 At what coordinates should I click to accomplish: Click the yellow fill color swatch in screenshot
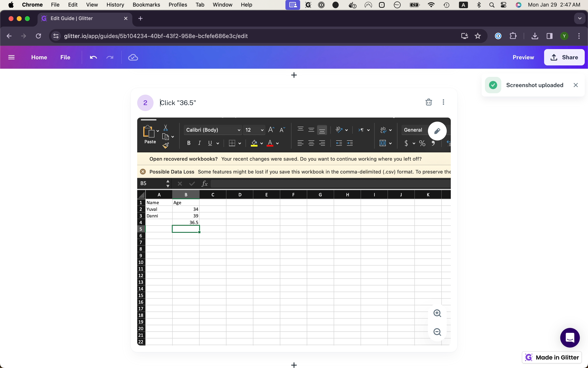tap(254, 143)
